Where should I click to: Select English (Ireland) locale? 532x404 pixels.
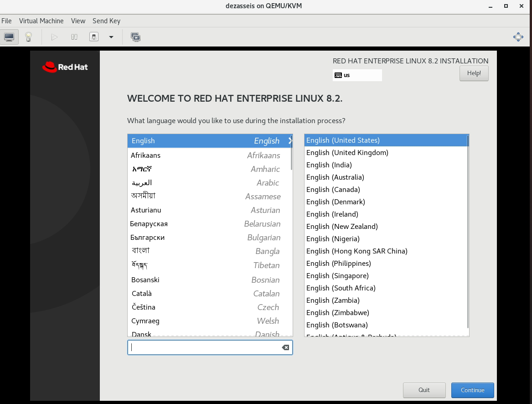point(386,214)
